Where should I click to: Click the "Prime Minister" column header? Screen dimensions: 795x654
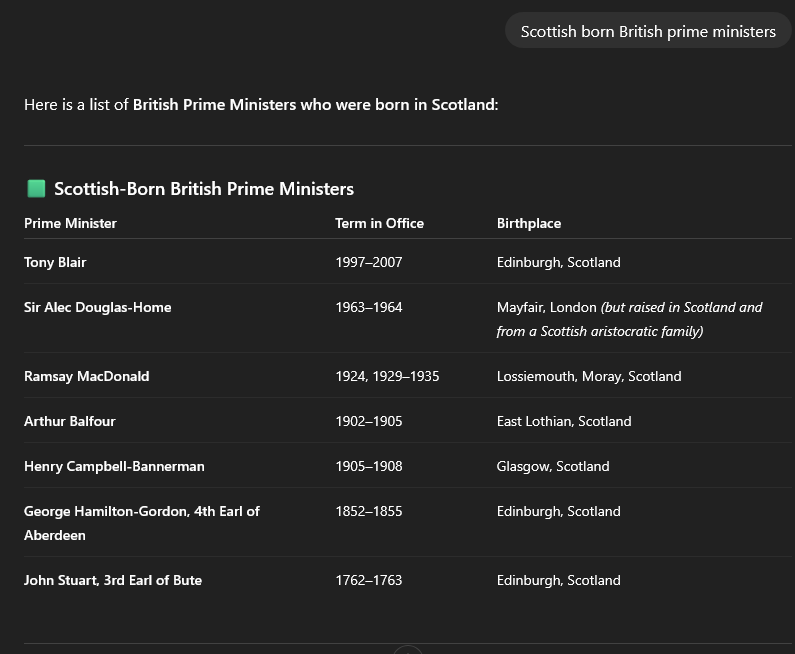pos(70,223)
